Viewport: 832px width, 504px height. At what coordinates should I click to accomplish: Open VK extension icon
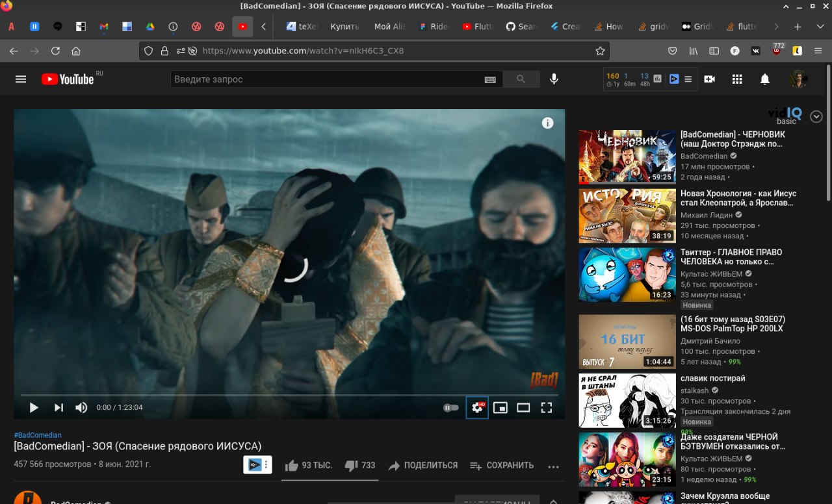click(756, 51)
